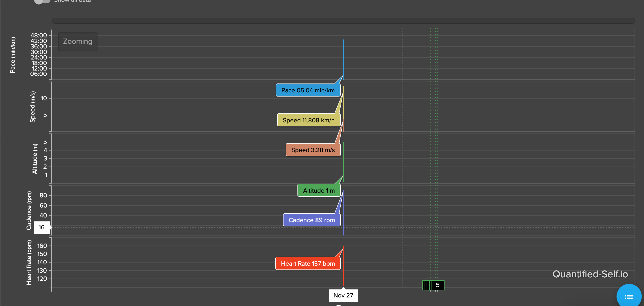Click the Speed 3.28 m/s tooltip
This screenshot has width=644, height=306.
[313, 150]
